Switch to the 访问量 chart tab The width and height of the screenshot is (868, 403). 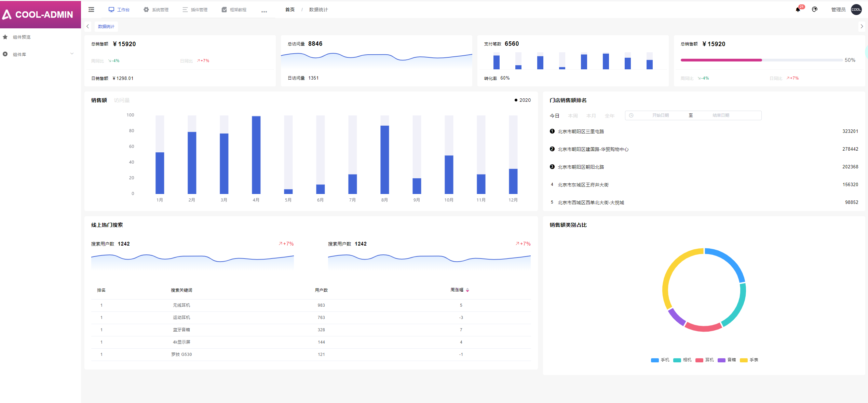click(122, 100)
